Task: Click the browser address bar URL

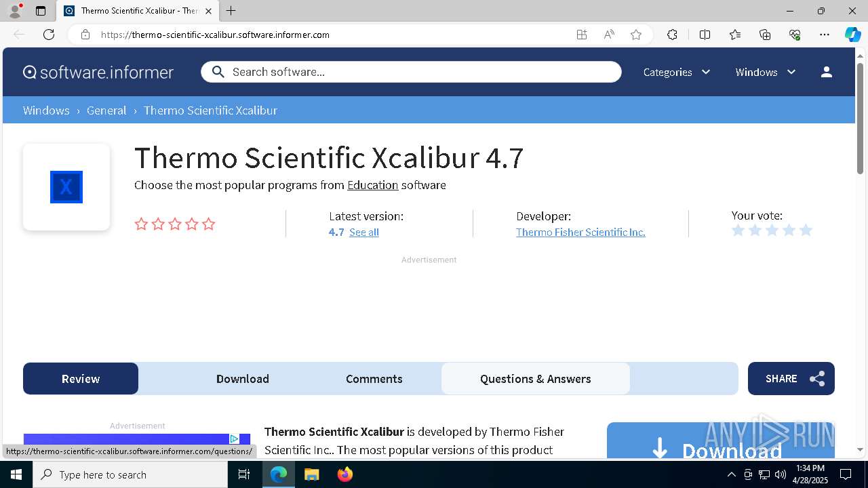Action: click(215, 35)
